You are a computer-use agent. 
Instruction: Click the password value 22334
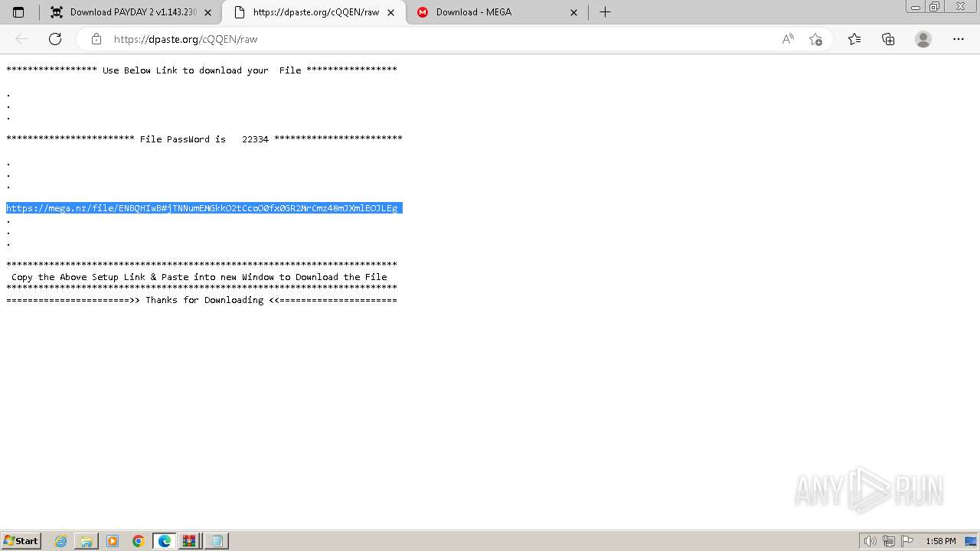tap(255, 139)
